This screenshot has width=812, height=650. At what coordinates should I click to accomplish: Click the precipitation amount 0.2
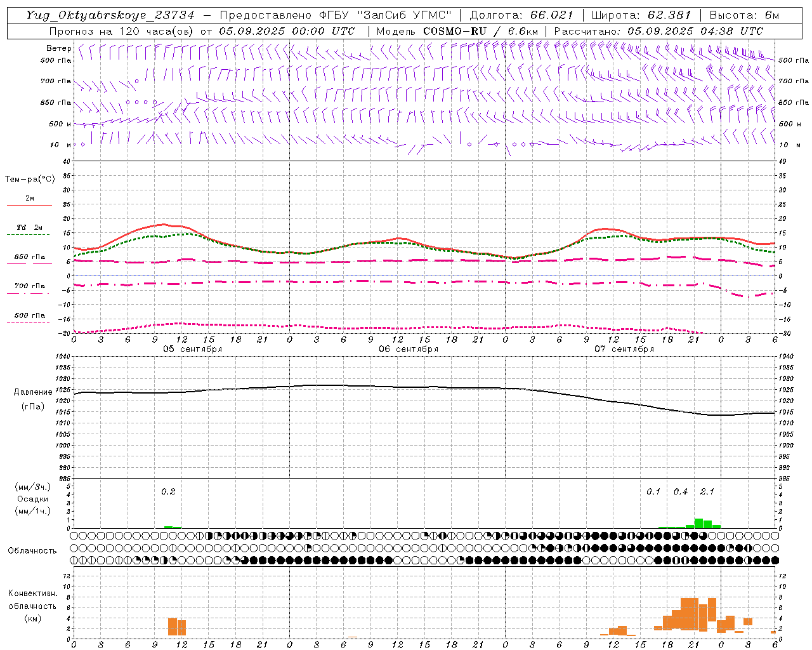pyautogui.click(x=168, y=491)
